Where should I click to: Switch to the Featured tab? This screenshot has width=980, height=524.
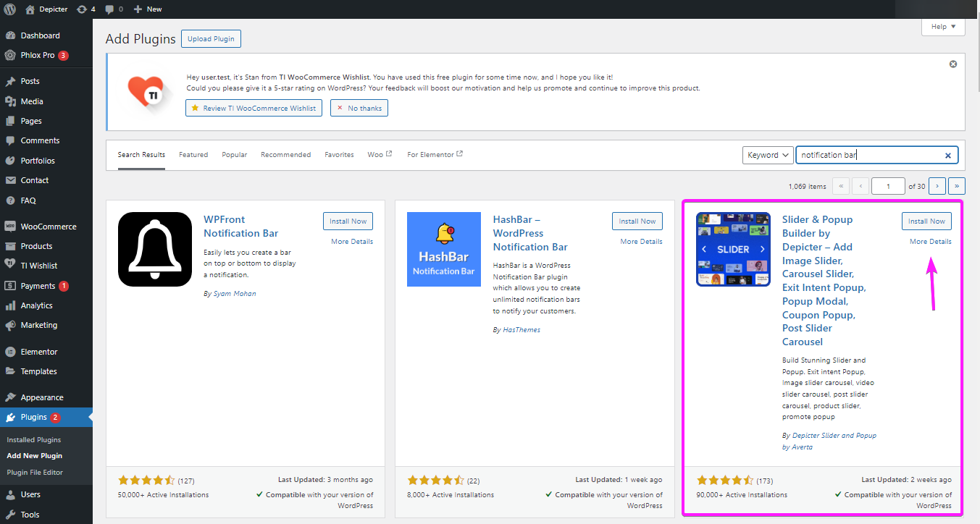click(x=193, y=155)
